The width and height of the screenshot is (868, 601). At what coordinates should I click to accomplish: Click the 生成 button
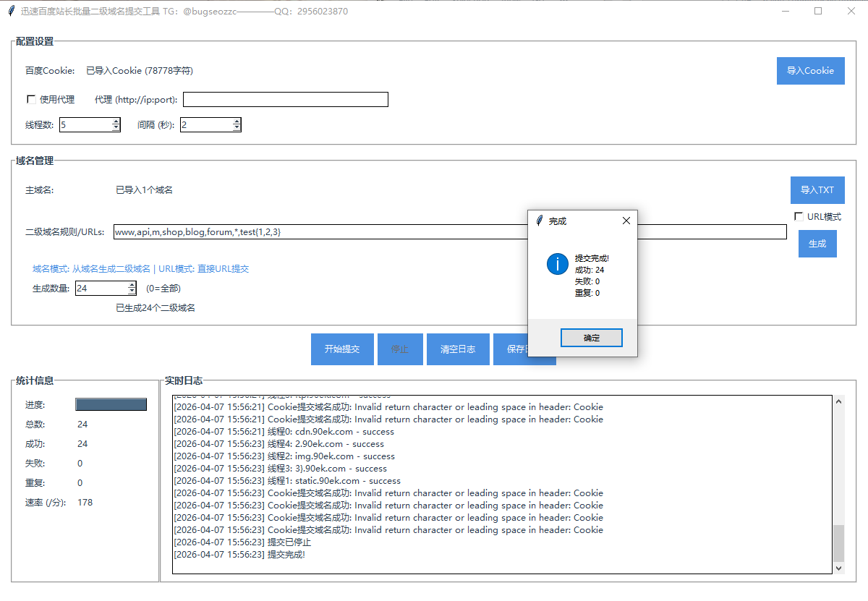[x=817, y=244]
